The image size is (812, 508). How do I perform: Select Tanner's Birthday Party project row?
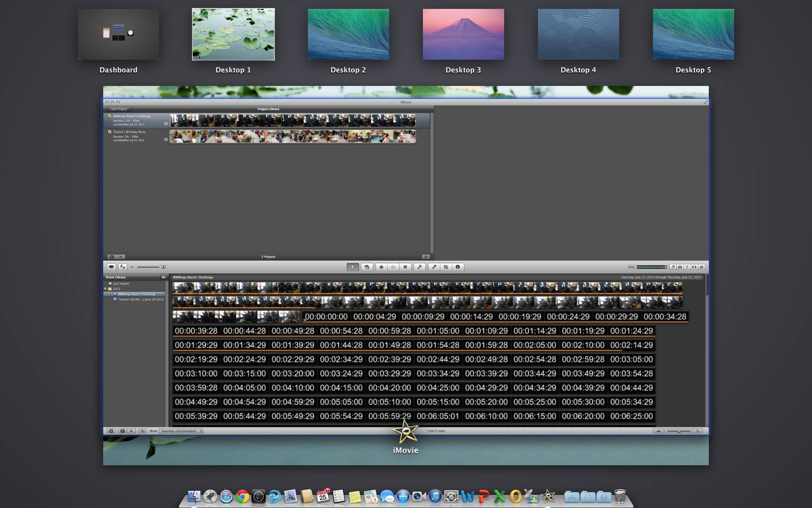266,136
